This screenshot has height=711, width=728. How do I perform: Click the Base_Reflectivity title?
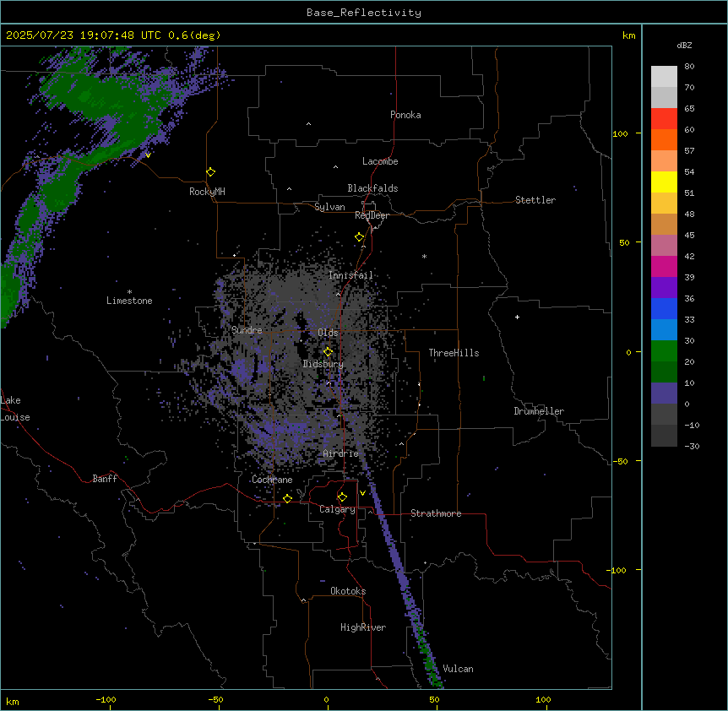[x=364, y=13]
